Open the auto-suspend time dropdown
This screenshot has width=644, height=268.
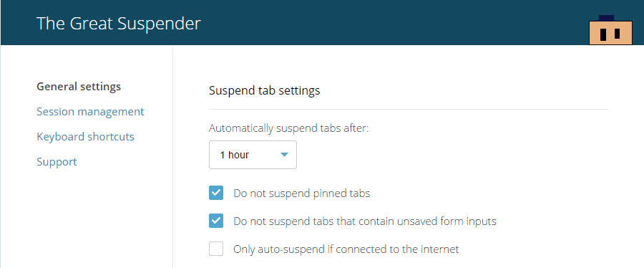[x=253, y=155]
